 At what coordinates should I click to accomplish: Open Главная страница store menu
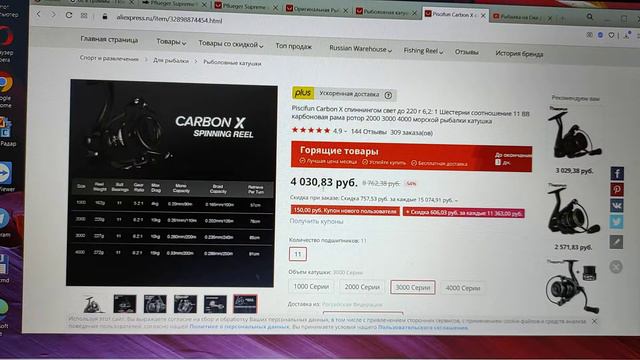(x=109, y=40)
